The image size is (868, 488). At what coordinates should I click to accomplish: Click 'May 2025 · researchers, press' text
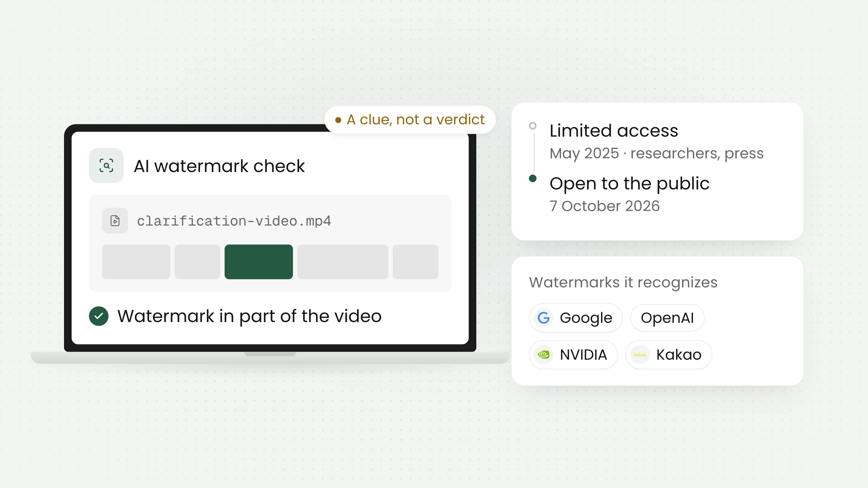656,154
